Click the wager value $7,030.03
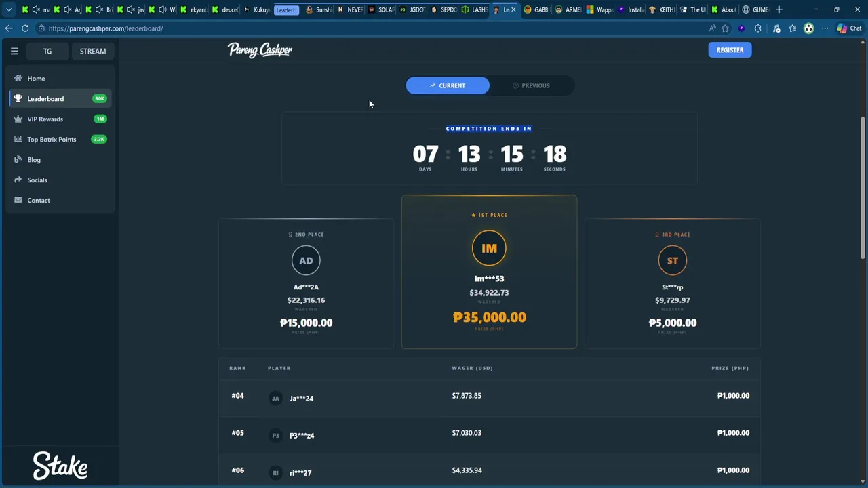 (467, 433)
